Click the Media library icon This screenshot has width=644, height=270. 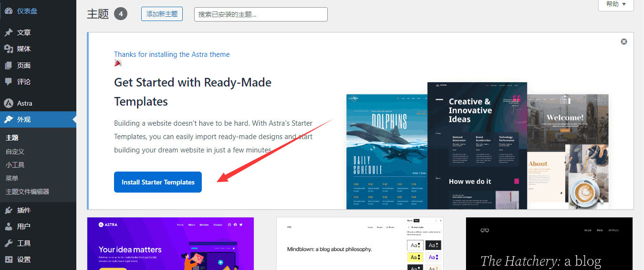click(9, 49)
